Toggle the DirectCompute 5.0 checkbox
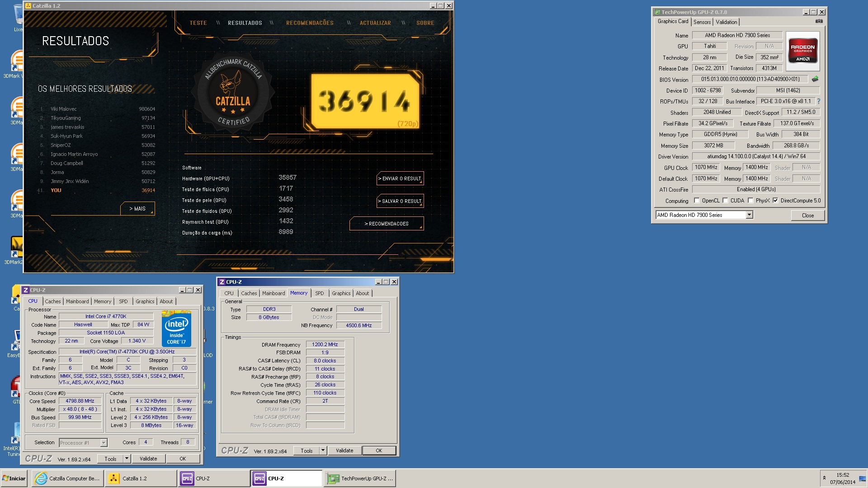Screen dimensions: 868x488 (775, 201)
